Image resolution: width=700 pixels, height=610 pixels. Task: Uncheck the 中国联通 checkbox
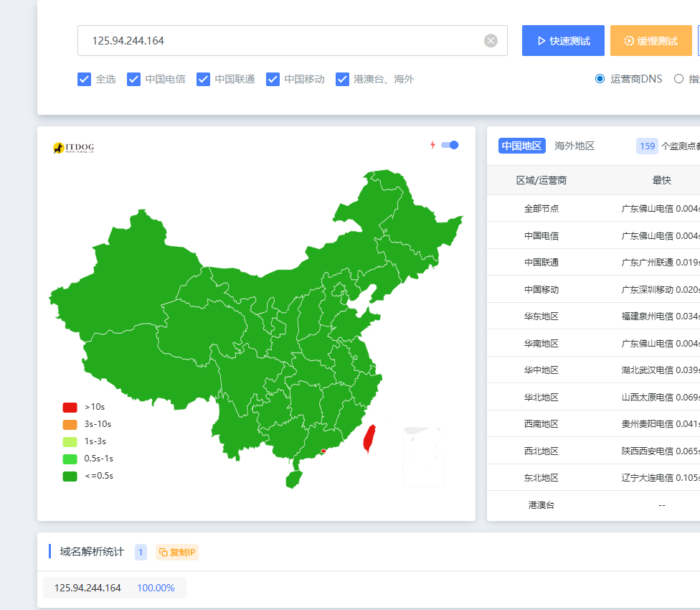(x=203, y=79)
